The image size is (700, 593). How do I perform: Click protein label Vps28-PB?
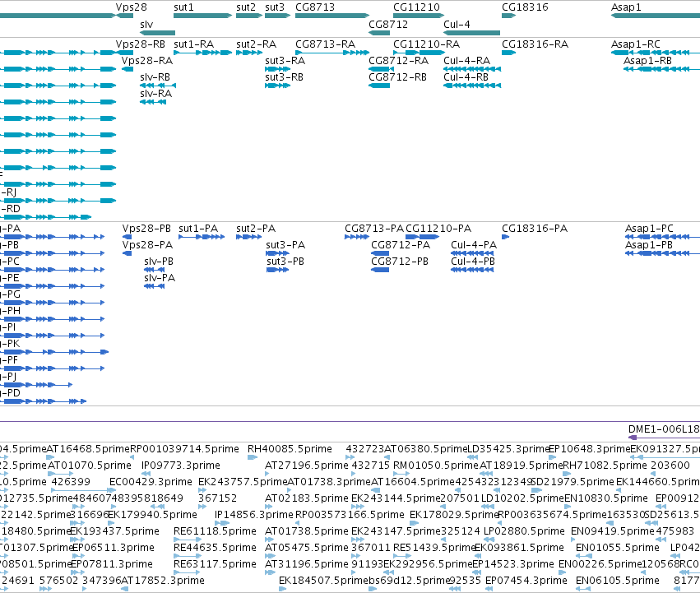(146, 229)
